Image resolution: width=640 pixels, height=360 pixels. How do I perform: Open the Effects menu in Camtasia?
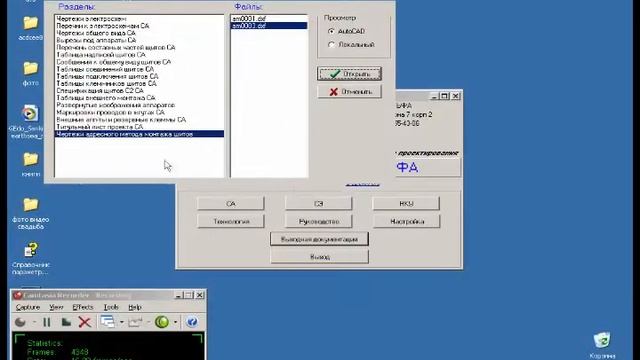[83, 307]
